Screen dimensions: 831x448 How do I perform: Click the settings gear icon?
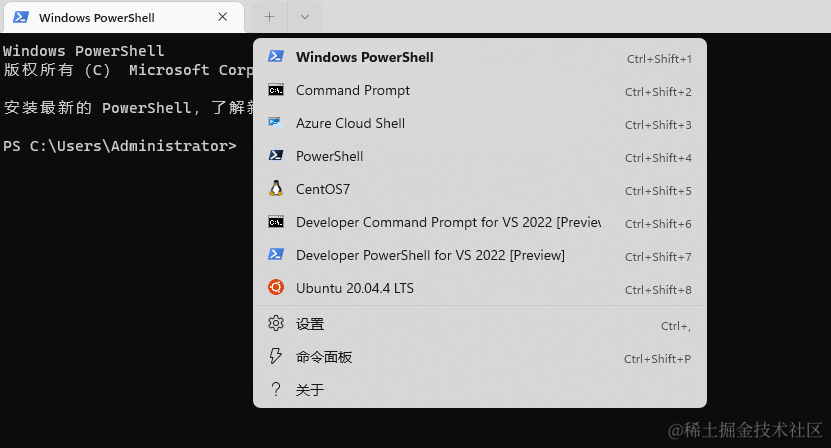pos(276,323)
